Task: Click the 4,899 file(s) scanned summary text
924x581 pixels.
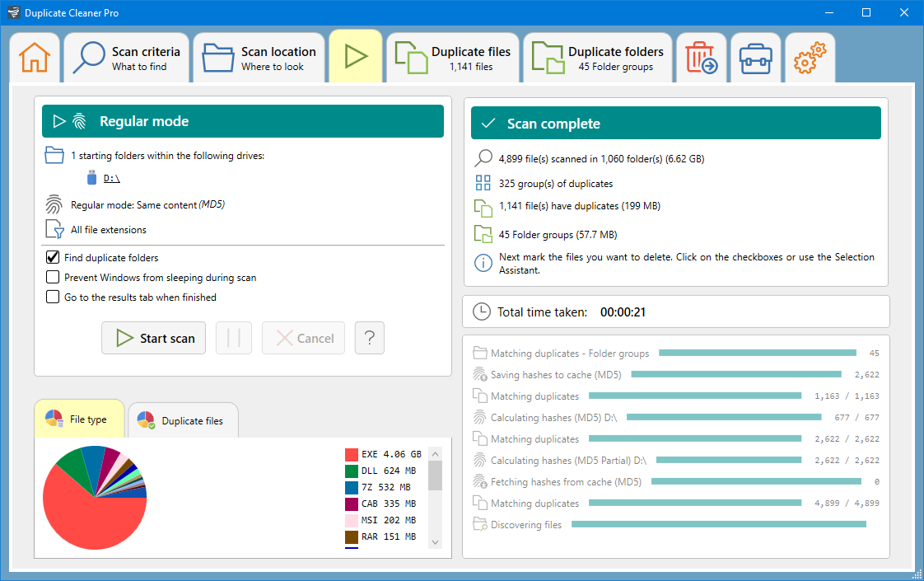Action: tap(602, 159)
